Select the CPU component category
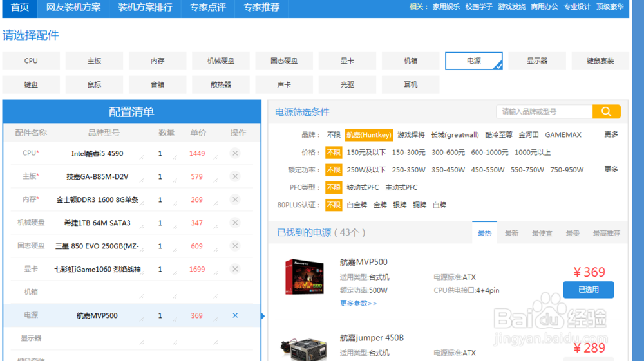The height and width of the screenshot is (361, 644). click(31, 60)
